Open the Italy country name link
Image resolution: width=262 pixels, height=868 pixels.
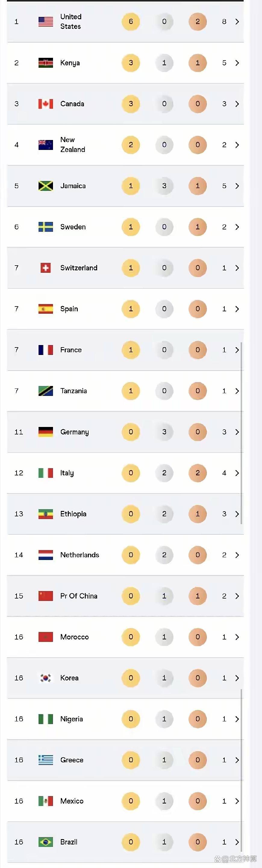(67, 473)
